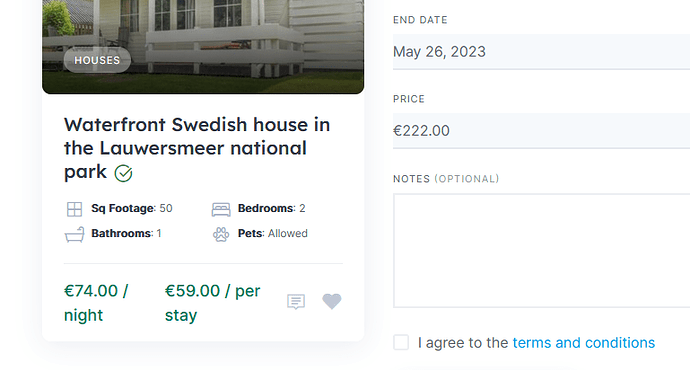Image resolution: width=690 pixels, height=370 pixels.
Task: Open the comments speech bubble icon
Action: click(296, 302)
